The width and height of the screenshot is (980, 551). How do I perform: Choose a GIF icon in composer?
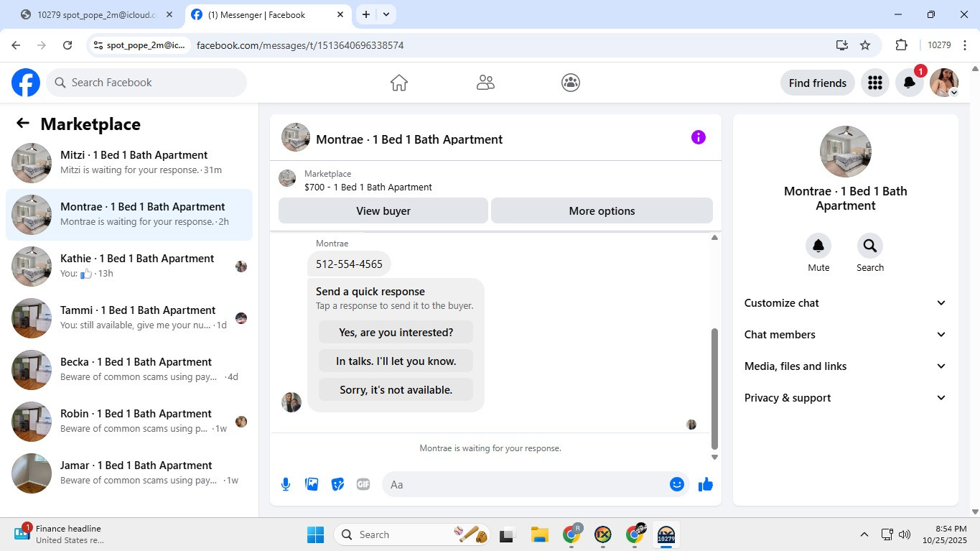(x=363, y=484)
